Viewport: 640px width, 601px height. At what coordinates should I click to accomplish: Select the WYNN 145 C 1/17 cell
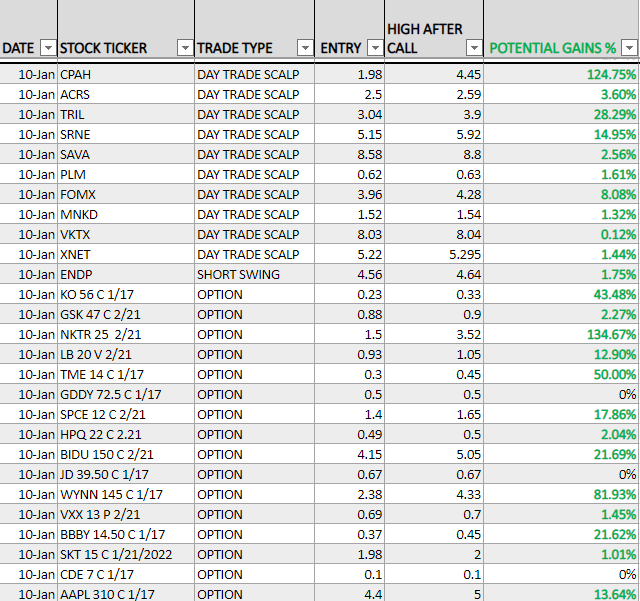(126, 494)
